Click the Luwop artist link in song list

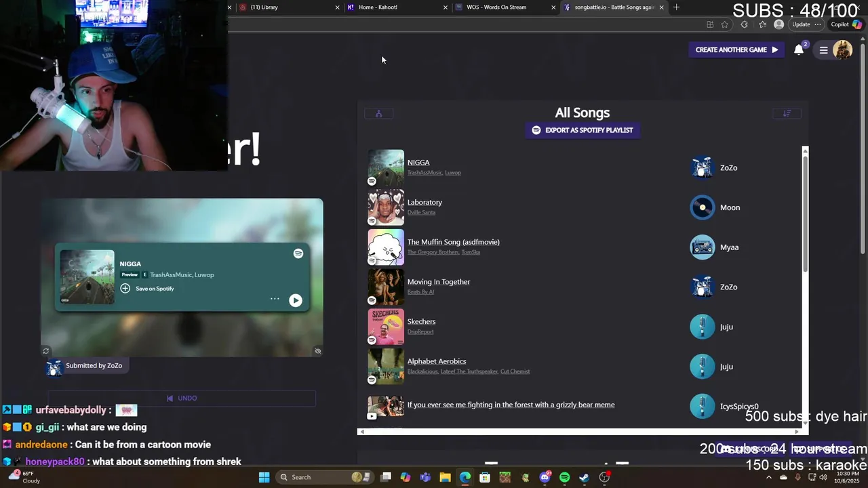coord(453,173)
